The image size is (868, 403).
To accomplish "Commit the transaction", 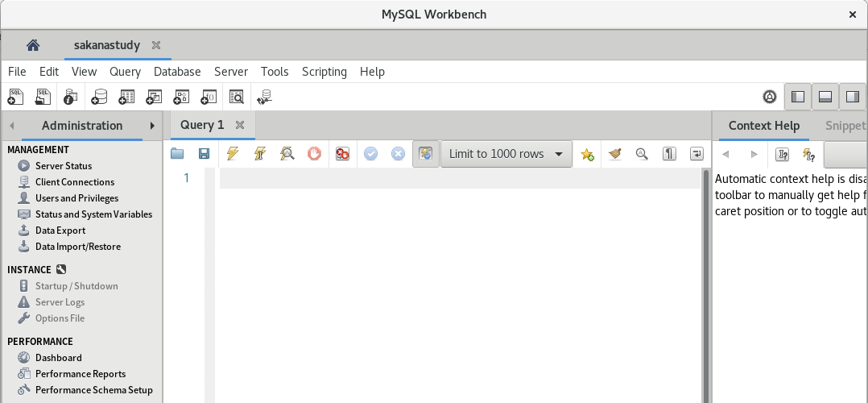I will 371,154.
